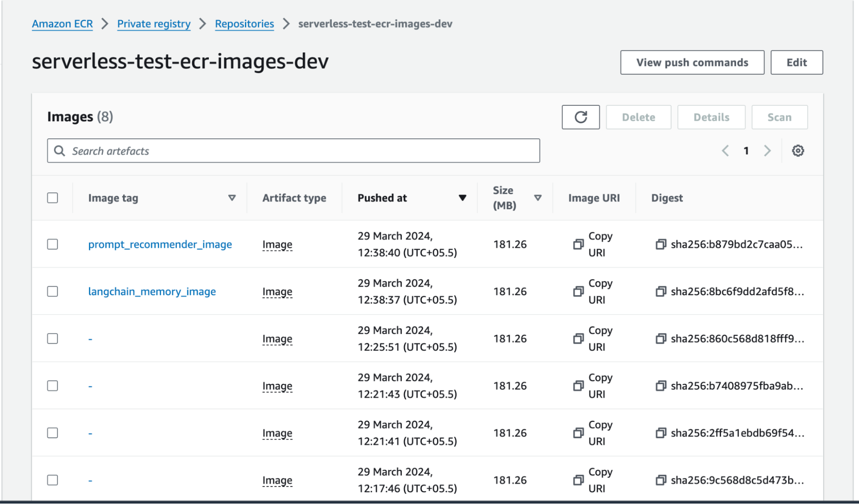Image resolution: width=859 pixels, height=504 pixels.
Task: Copy URI icon for langchain_memory_image
Action: pos(578,292)
